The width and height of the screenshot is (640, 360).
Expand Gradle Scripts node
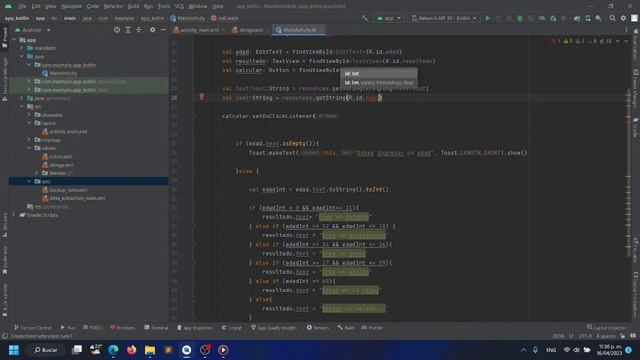(x=14, y=215)
